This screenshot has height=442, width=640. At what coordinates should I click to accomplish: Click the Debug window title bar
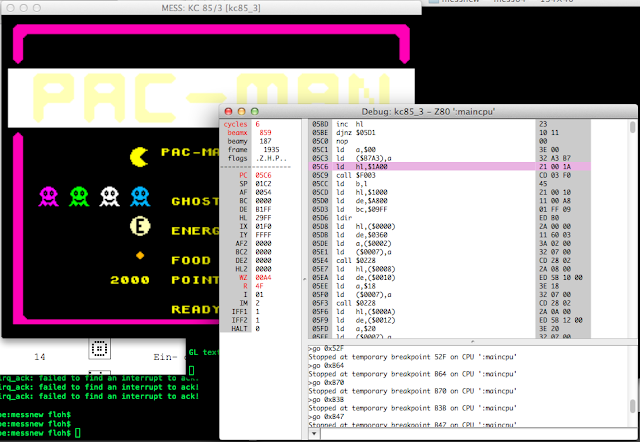(x=428, y=111)
